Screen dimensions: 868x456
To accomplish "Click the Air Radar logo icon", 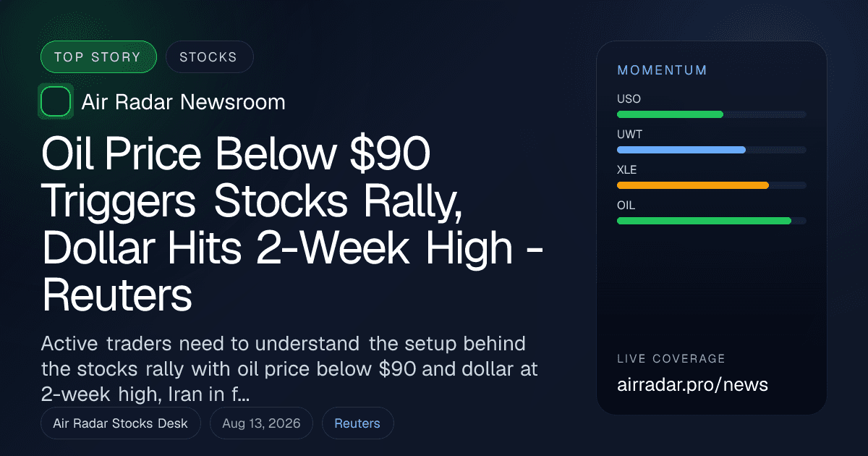I will 56,101.
